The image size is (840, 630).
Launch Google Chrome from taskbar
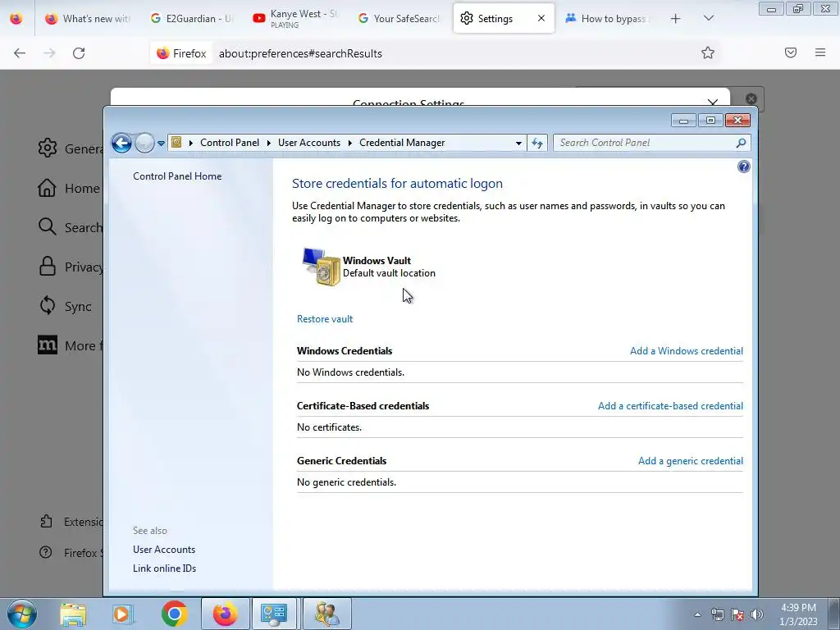coord(174,614)
